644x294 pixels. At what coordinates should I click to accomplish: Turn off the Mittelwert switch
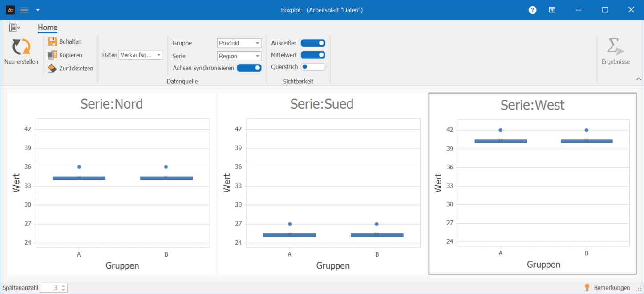pos(313,55)
